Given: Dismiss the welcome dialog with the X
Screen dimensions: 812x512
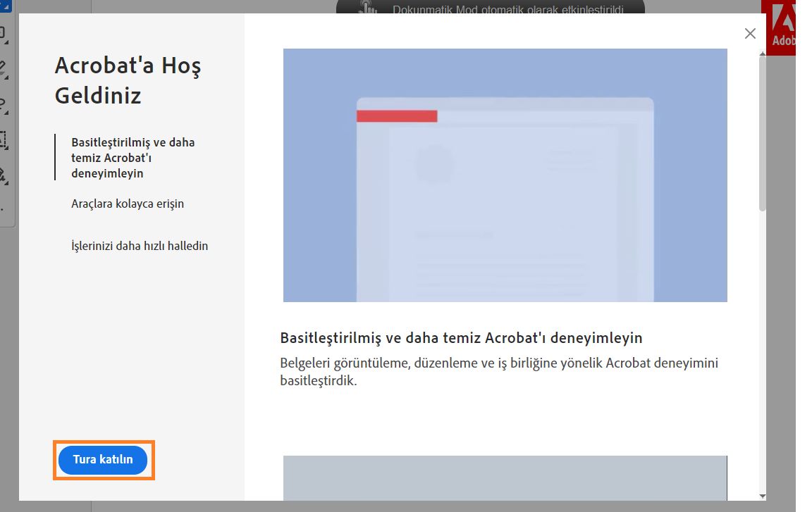Looking at the screenshot, I should pyautogui.click(x=749, y=33).
